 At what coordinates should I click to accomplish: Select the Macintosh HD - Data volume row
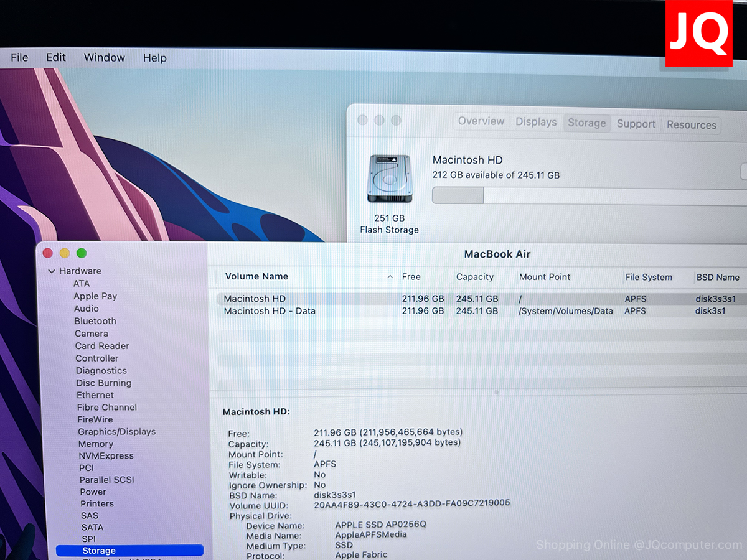click(482, 311)
